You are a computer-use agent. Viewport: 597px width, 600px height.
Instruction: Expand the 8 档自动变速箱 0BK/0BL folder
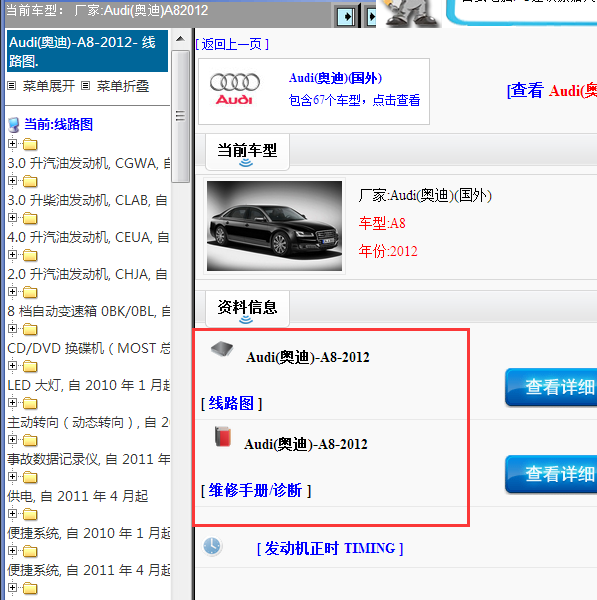tap(12, 292)
